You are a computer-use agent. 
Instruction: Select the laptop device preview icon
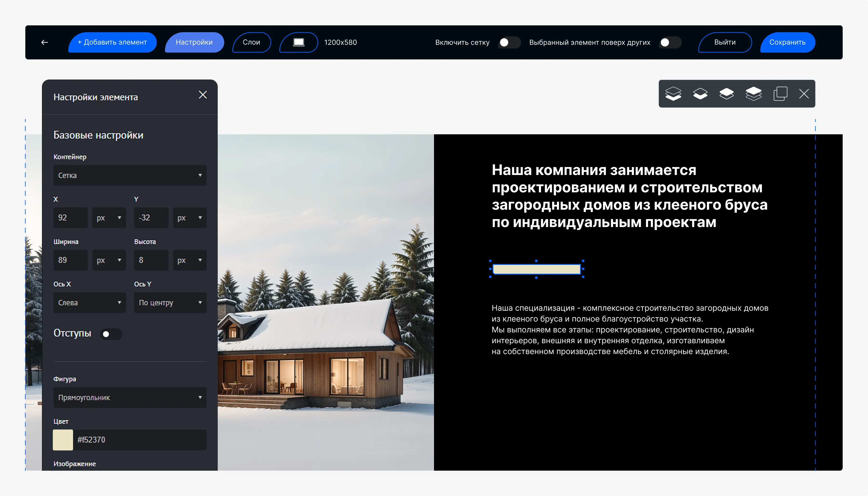click(298, 42)
